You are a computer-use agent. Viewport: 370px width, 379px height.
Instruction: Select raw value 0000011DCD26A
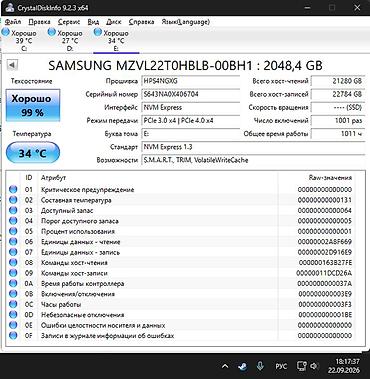click(x=324, y=273)
